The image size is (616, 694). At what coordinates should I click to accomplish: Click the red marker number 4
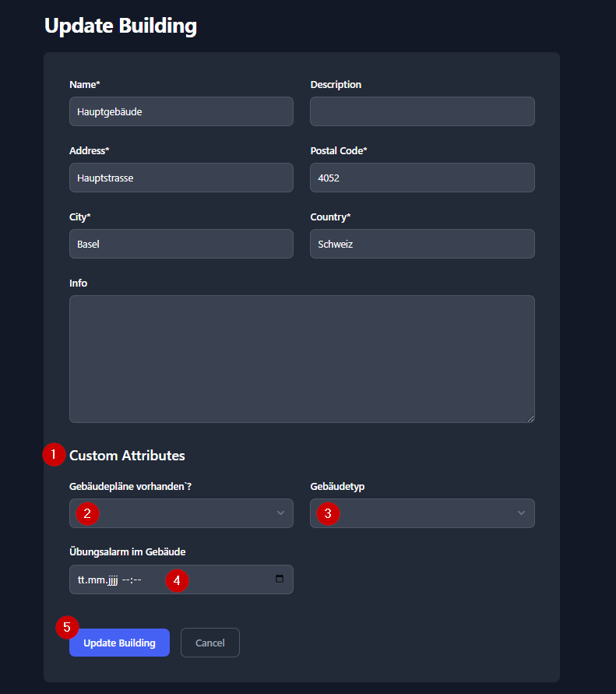(178, 580)
